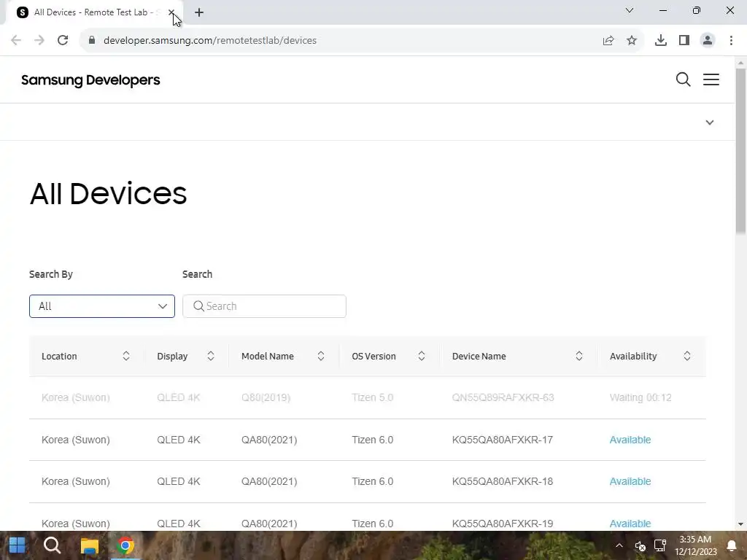The width and height of the screenshot is (747, 560).
Task: Sort table by Availability column arrows
Action: tap(686, 356)
